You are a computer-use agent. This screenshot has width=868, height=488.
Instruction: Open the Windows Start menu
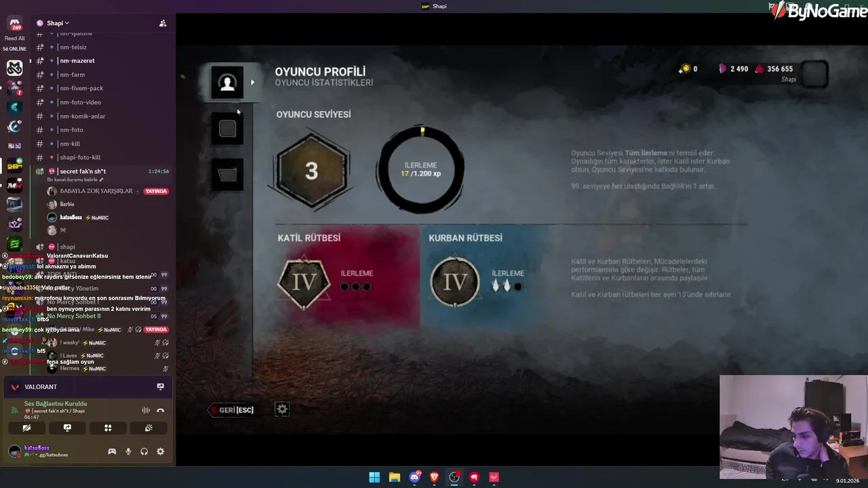pyautogui.click(x=374, y=477)
